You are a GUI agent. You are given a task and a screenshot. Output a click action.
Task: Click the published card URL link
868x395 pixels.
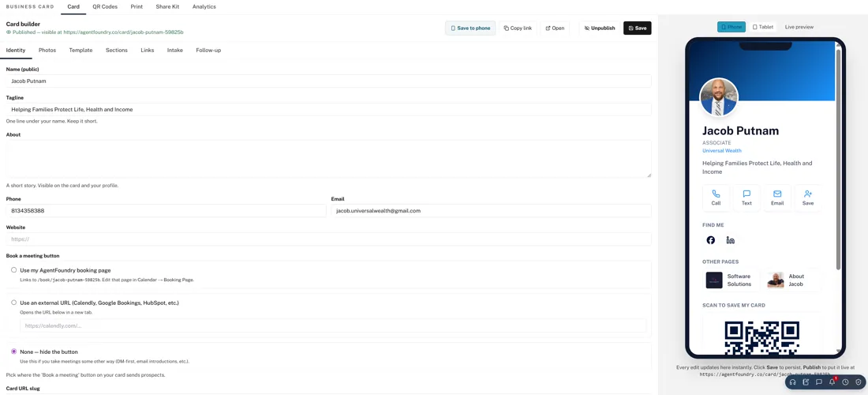(123, 32)
